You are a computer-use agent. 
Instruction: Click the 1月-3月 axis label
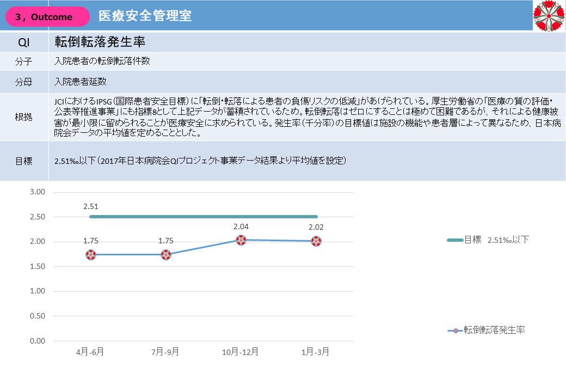[316, 352]
